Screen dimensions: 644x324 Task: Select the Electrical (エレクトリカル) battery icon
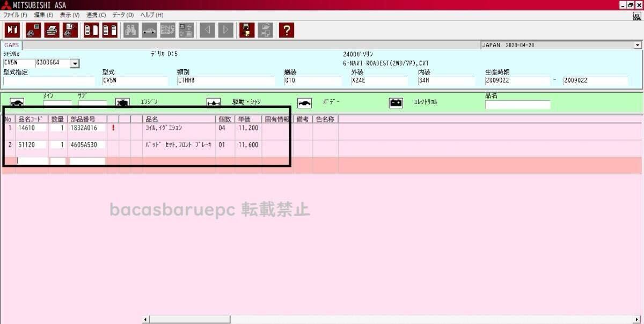(x=396, y=102)
